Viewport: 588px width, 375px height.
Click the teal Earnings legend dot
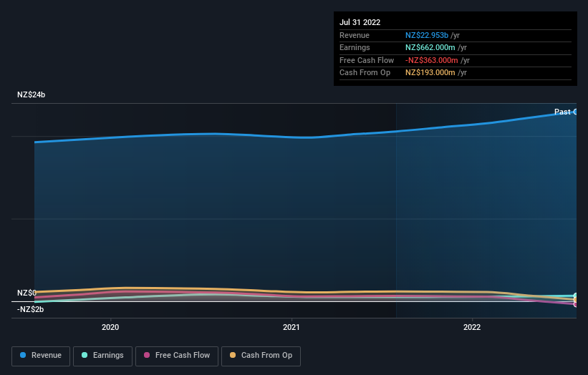point(85,355)
